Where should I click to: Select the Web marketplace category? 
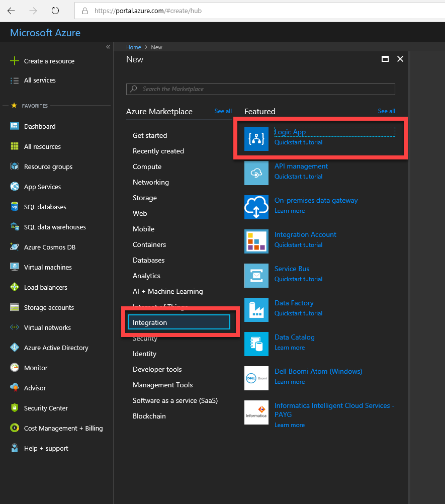[x=140, y=213]
